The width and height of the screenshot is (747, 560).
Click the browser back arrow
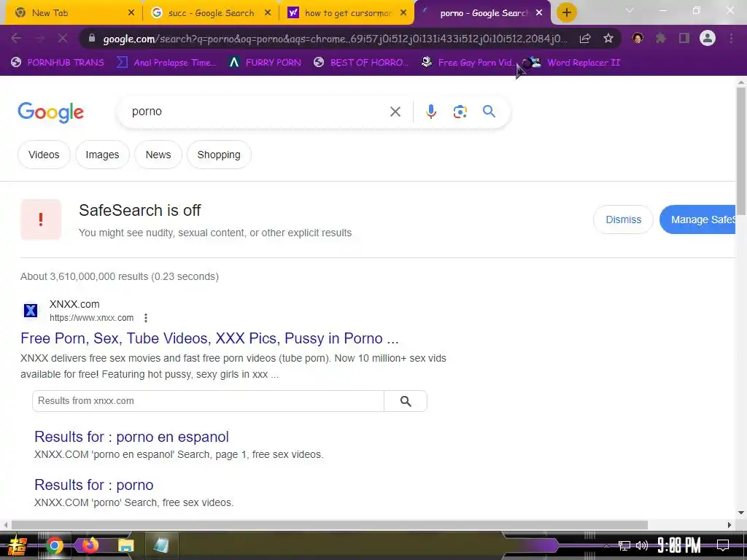tap(16, 38)
